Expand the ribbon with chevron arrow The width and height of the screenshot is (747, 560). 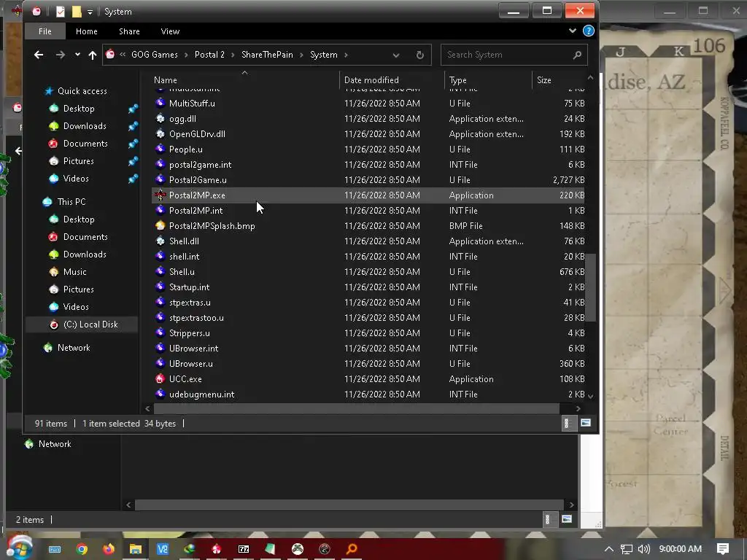572,31
